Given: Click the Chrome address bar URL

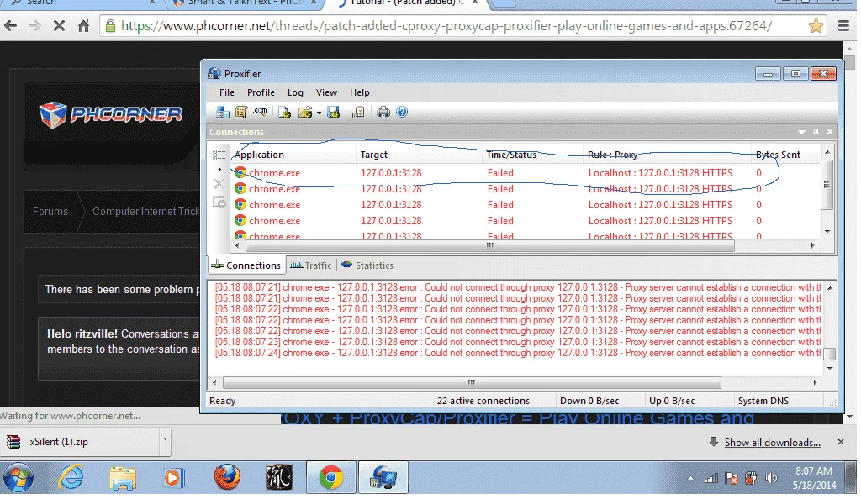Looking at the screenshot, I should pyautogui.click(x=446, y=26).
